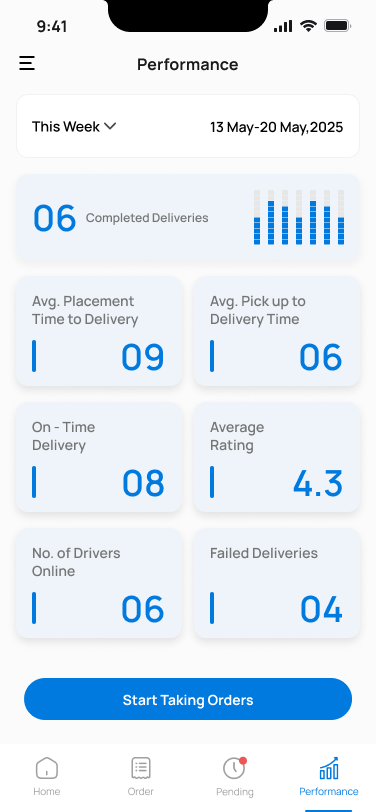Click the cellular signal bars icon
376x812 pixels.
point(283,26)
